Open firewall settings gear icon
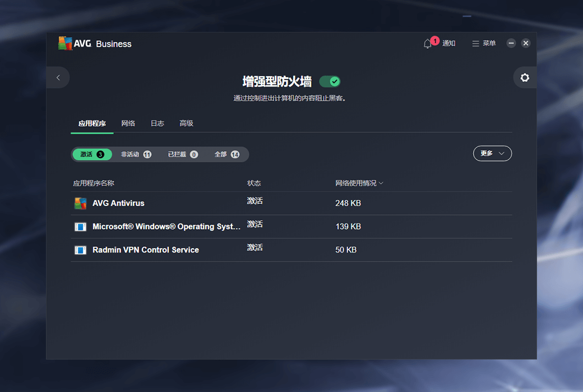This screenshot has height=392, width=583. pyautogui.click(x=525, y=78)
